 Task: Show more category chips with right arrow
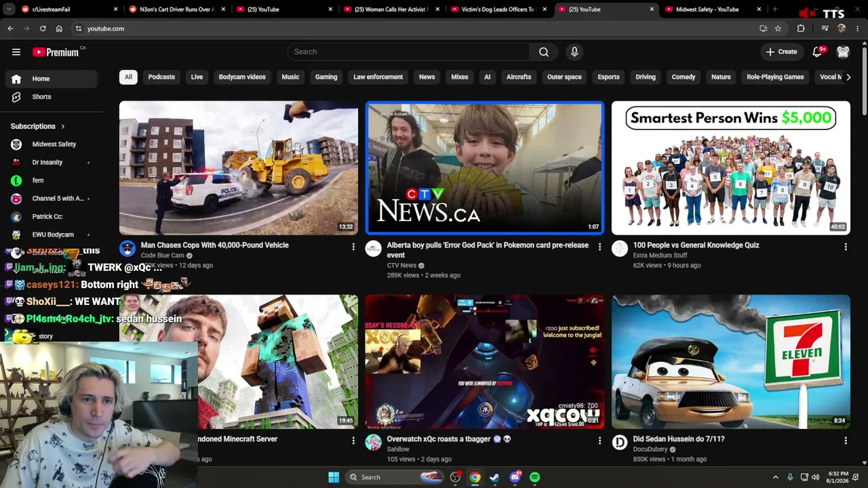(x=848, y=77)
